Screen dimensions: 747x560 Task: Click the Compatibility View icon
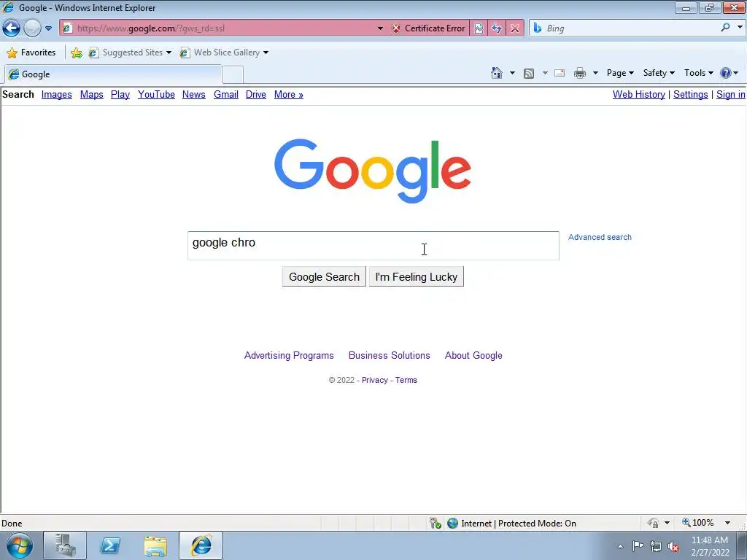(x=479, y=28)
